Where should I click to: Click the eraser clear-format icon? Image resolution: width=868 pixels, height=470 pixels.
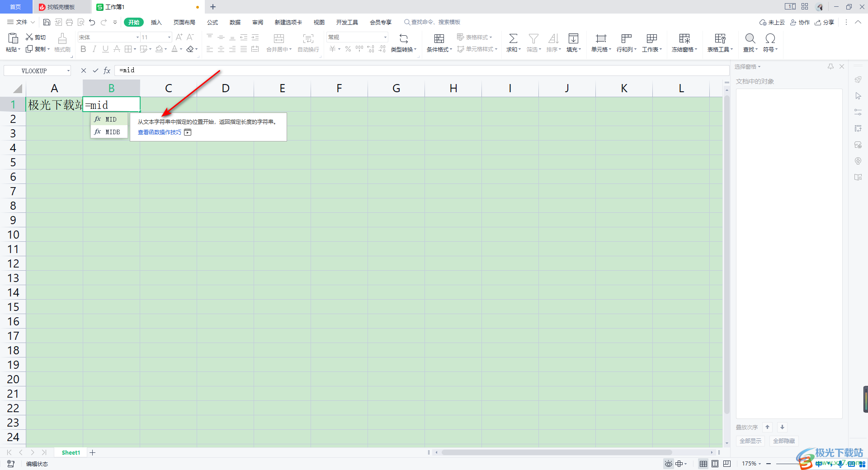pyautogui.click(x=190, y=49)
